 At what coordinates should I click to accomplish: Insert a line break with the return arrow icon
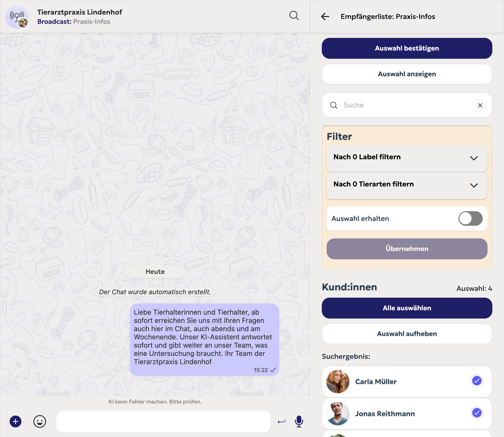[x=281, y=421]
